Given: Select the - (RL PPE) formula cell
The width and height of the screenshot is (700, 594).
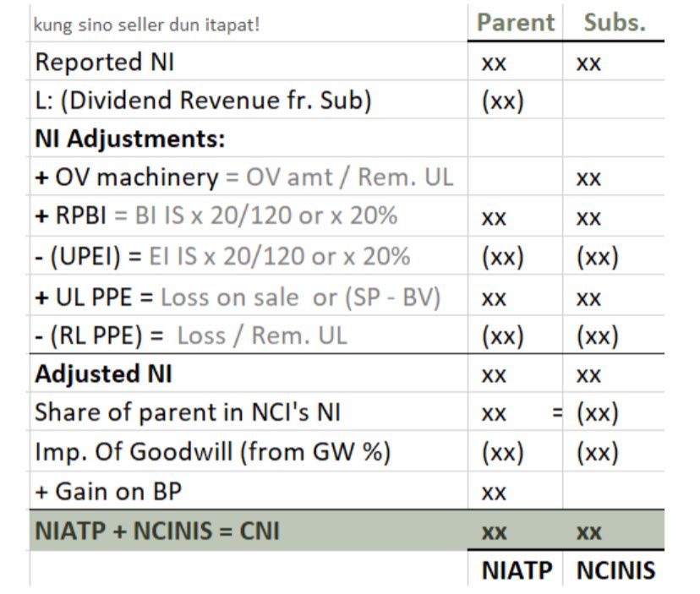Looking at the screenshot, I should 249,335.
